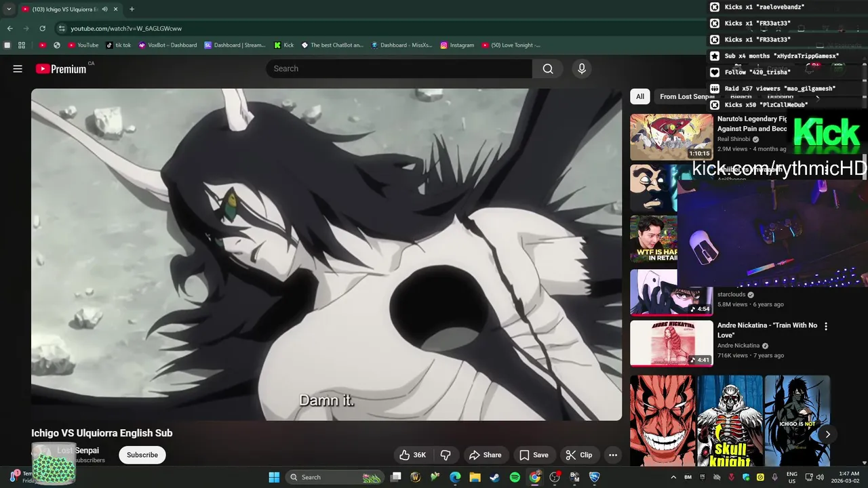Click the microphone tray icon
868x488 pixels.
coord(774,477)
